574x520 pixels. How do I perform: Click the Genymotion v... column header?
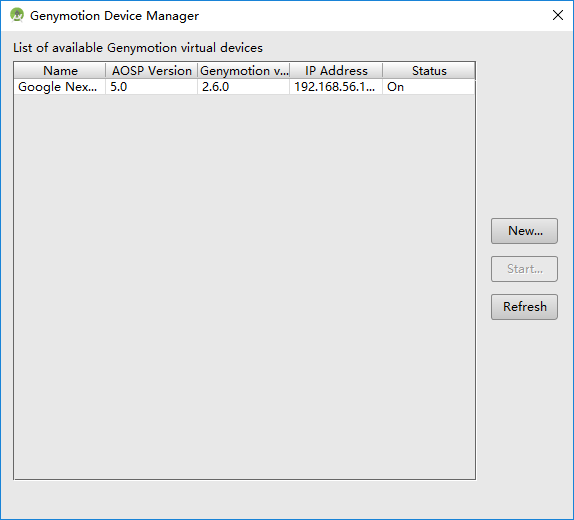point(244,71)
